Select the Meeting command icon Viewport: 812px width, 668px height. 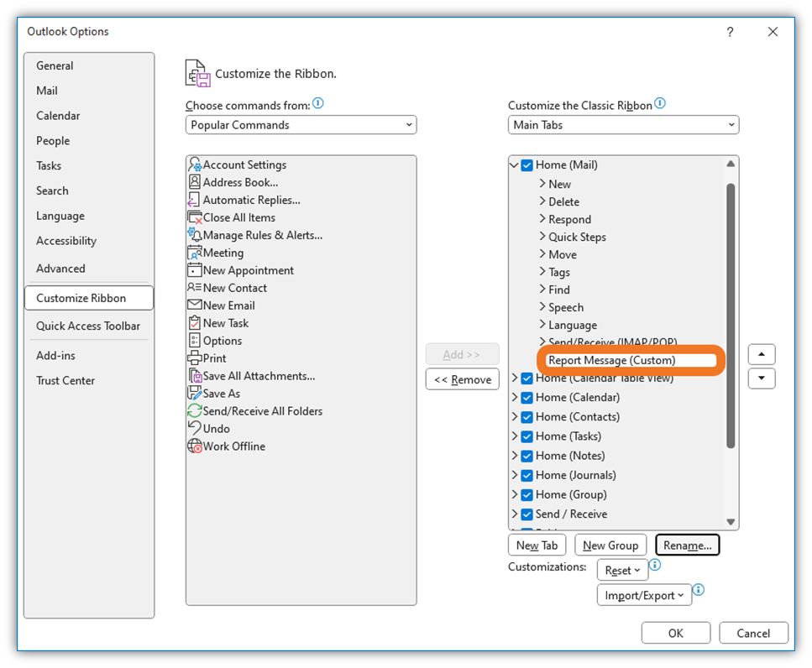click(x=195, y=253)
